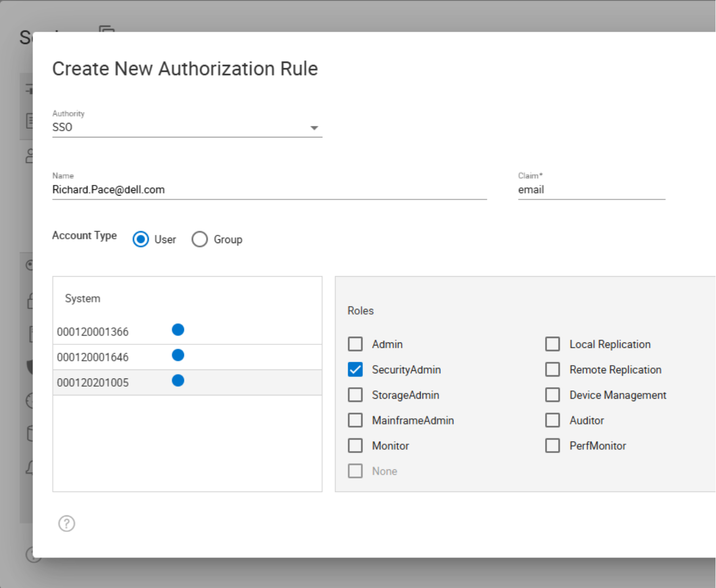Click blue dot for system 000120001646
716x588 pixels.
(x=178, y=355)
